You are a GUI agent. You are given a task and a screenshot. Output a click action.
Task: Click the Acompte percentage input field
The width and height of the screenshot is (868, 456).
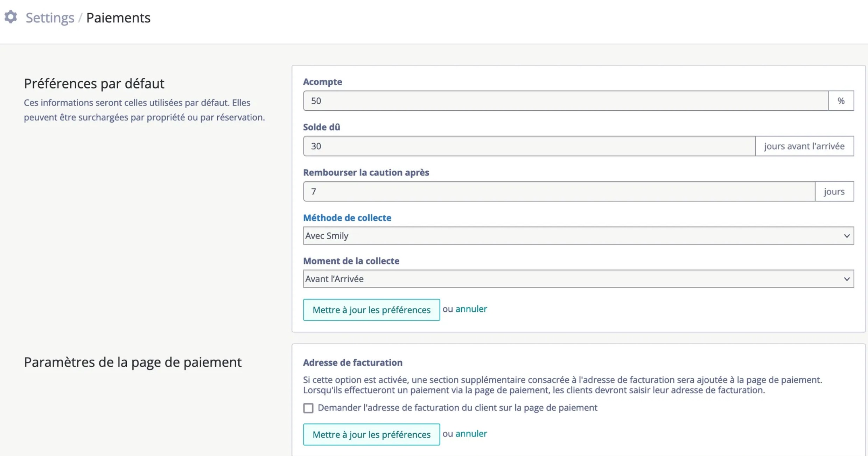(x=566, y=101)
